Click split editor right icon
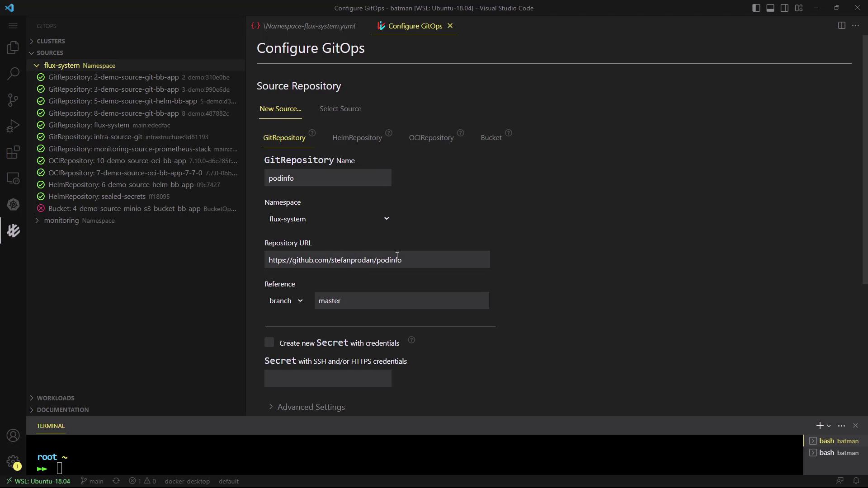 (x=841, y=26)
